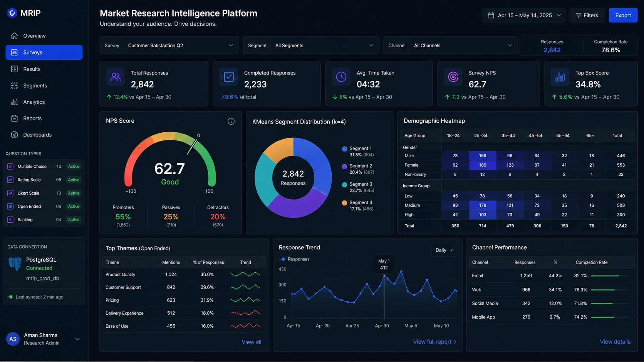Image resolution: width=644 pixels, height=362 pixels.
Task: Click the Total Responses people icon
Action: [115, 77]
